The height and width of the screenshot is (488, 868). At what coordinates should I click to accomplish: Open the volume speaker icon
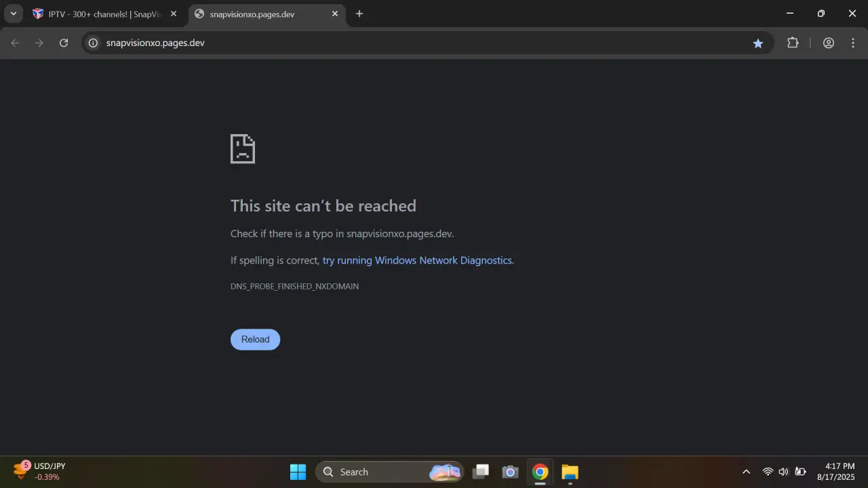coord(784,472)
